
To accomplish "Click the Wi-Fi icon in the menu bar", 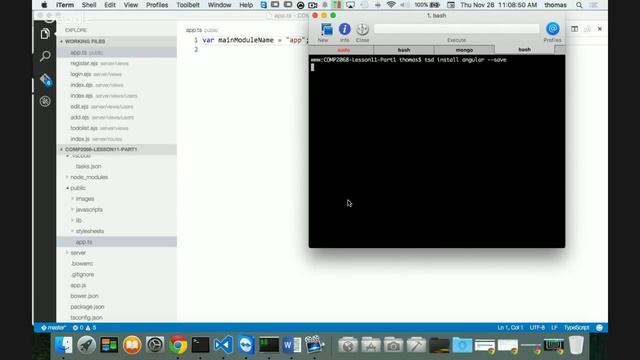I will [391, 5].
